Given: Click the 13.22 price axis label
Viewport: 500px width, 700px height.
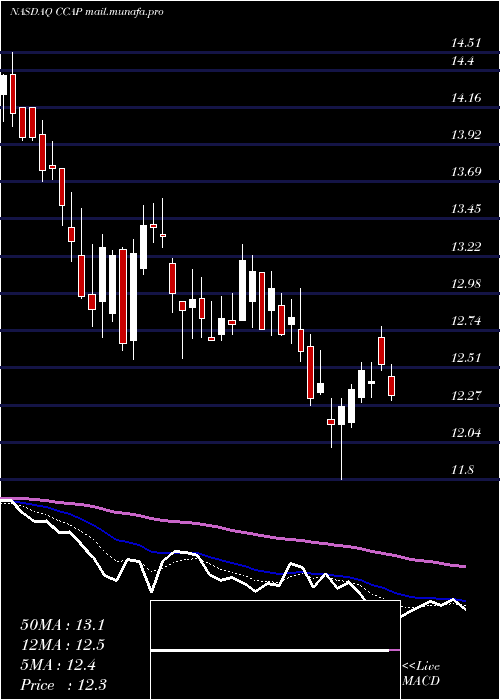Looking at the screenshot, I should coord(466,247).
